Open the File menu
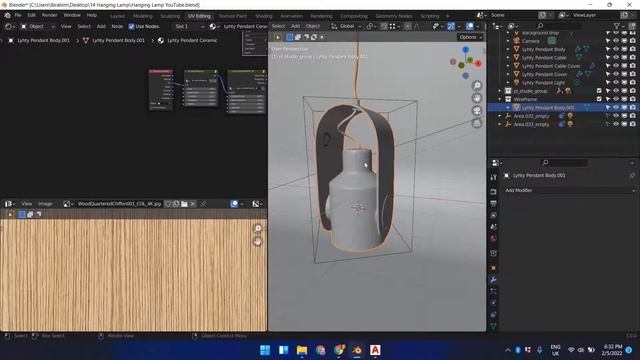The image size is (640, 360). (x=18, y=15)
